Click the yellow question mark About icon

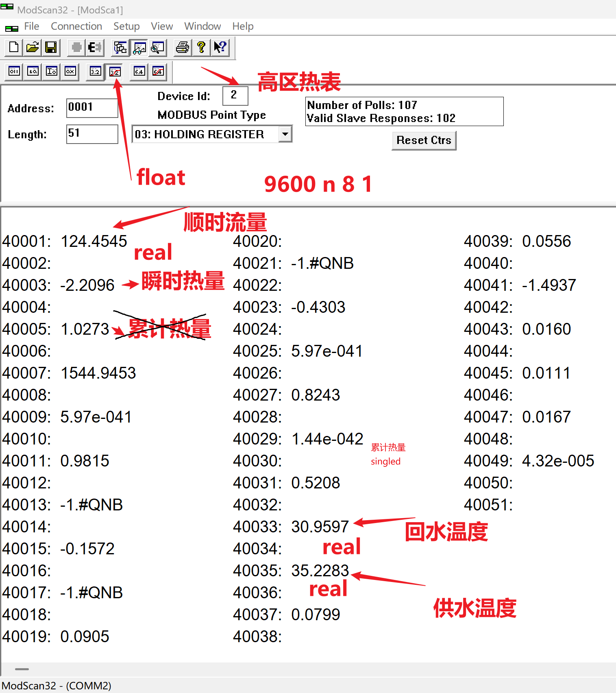[201, 48]
